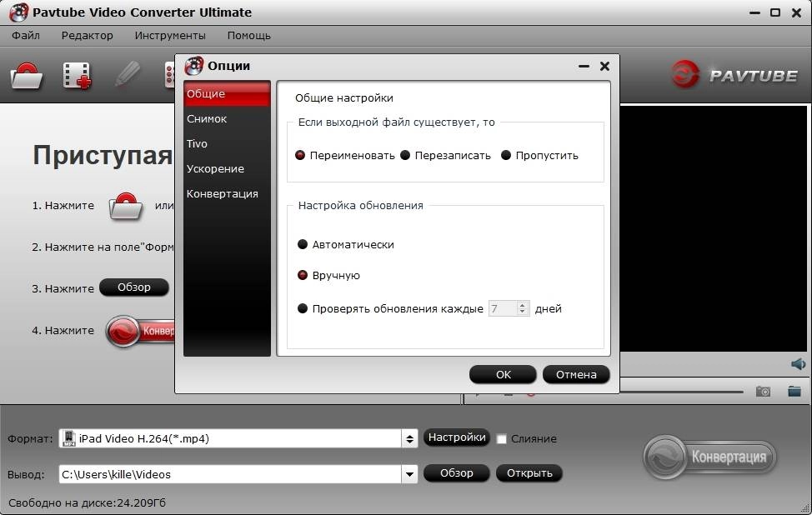Click the Настройки button next to format
Screen dimensions: 812x515
(x=457, y=437)
